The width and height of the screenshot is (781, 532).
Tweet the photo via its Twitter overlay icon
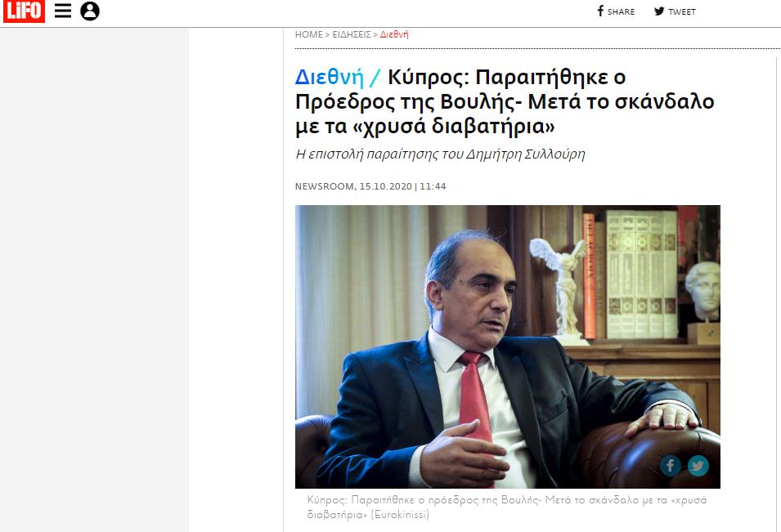click(698, 466)
